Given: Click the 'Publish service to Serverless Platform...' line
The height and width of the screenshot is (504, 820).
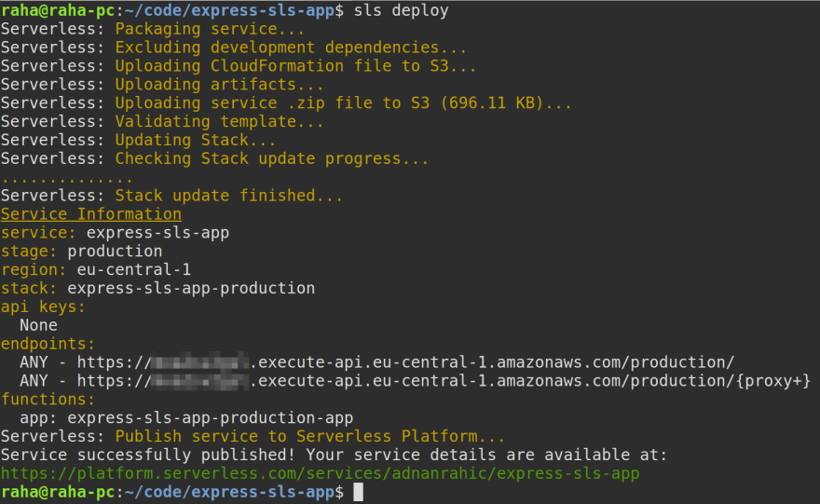Looking at the screenshot, I should point(309,436).
